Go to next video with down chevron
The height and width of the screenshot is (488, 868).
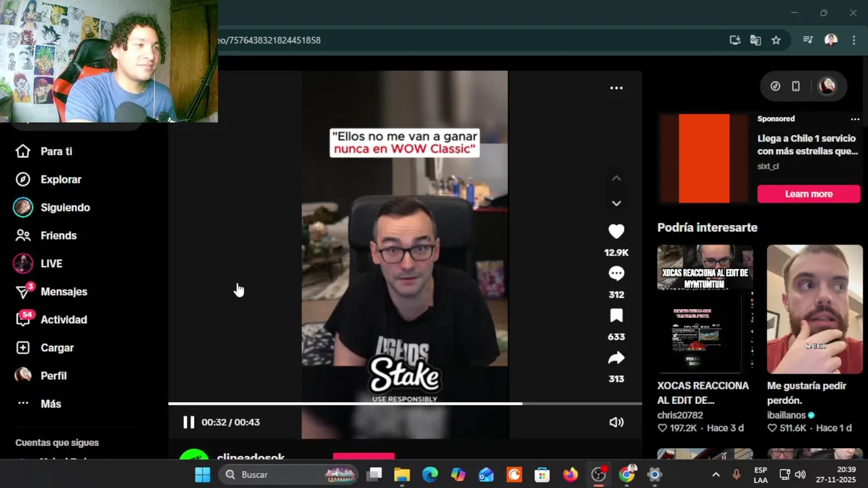point(616,203)
